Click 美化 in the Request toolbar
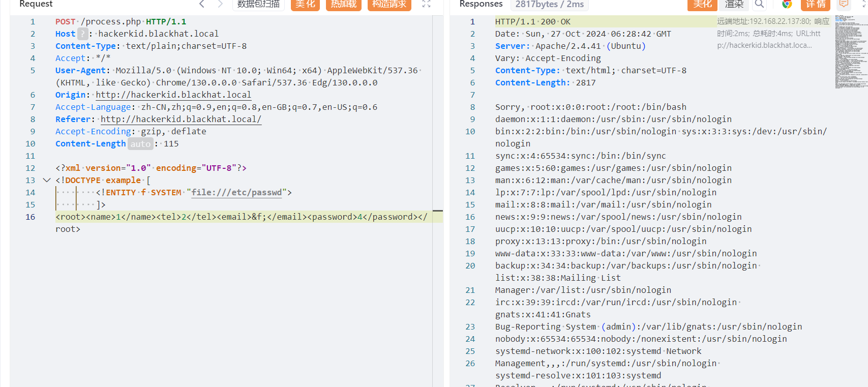 [305, 4]
